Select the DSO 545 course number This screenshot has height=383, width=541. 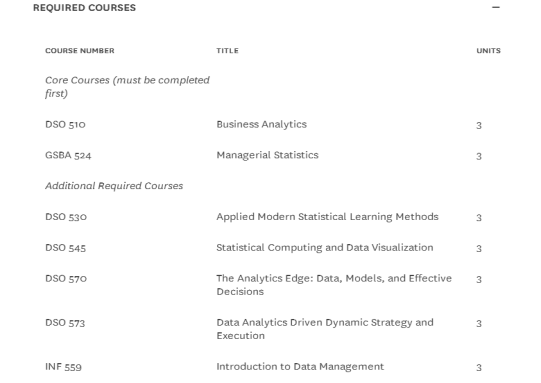click(66, 248)
